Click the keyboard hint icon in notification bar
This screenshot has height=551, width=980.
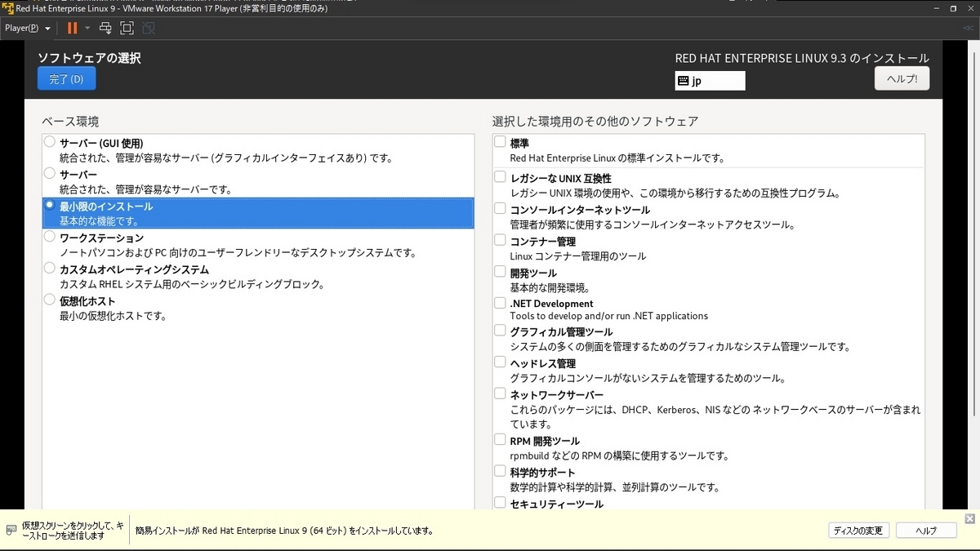pos(11,530)
